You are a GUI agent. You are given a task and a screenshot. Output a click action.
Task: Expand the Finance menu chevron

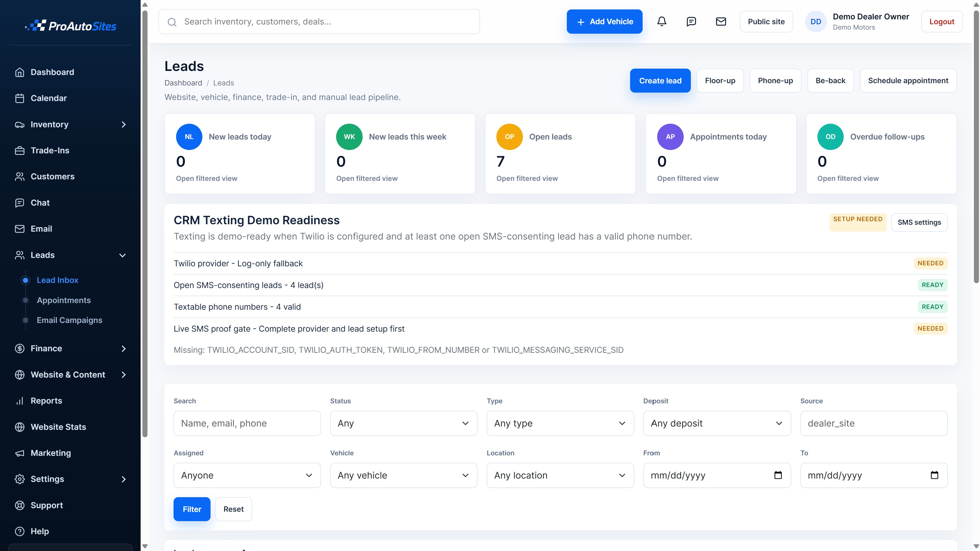coord(123,348)
